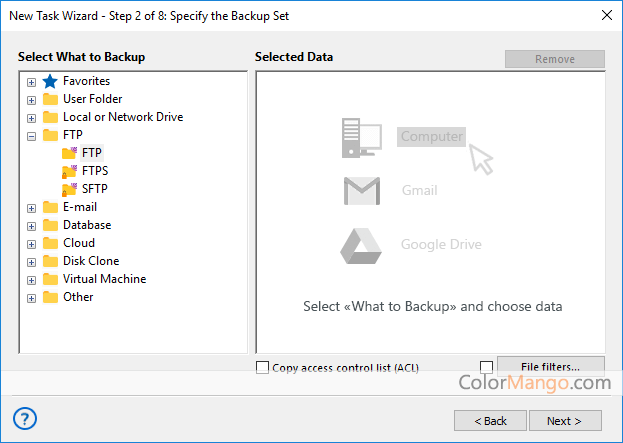The image size is (623, 443).
Task: Expand the Virtual Machine node
Action: 31,279
